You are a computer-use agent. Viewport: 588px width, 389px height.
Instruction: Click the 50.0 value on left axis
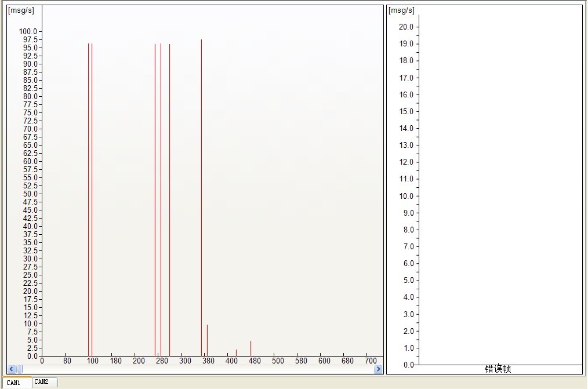coord(30,194)
